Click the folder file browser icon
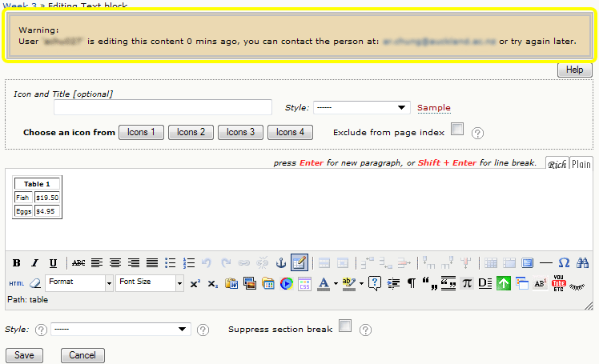Viewport: 599px width, 364px height. click(x=267, y=283)
